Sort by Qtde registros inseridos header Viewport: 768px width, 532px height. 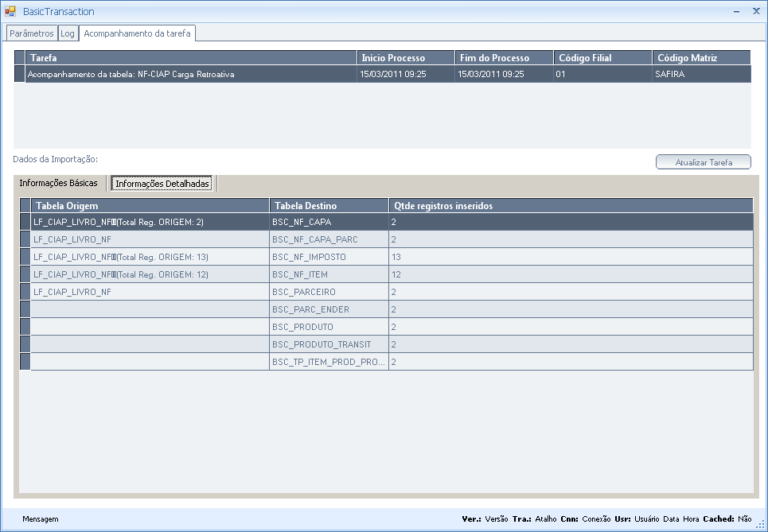tap(570, 206)
